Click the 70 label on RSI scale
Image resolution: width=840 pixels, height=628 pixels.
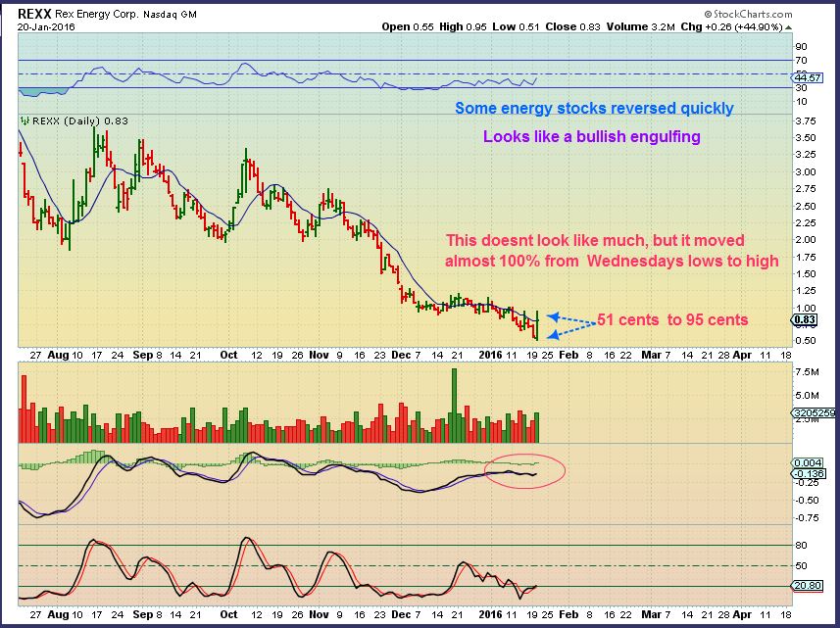(802, 61)
